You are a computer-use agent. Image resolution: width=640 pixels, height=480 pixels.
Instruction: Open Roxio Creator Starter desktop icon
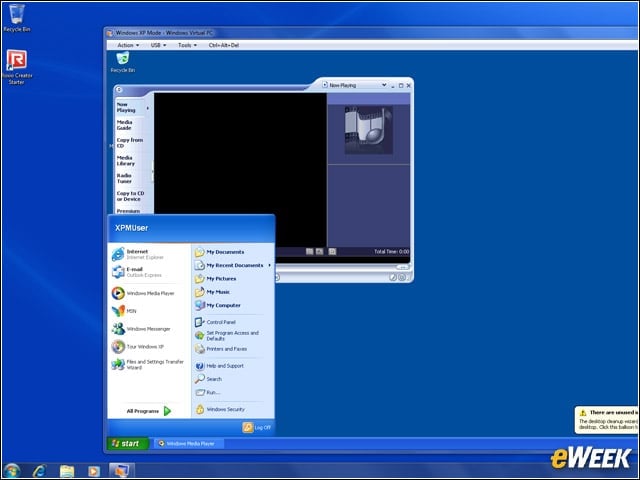click(x=16, y=67)
